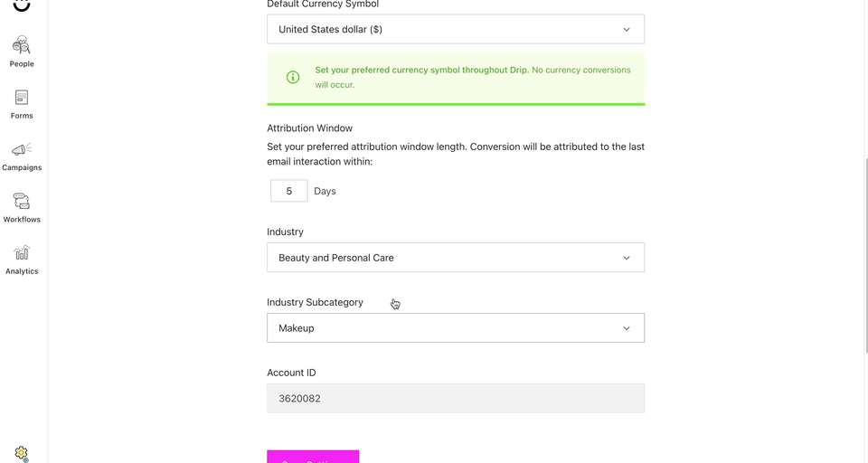Click the green currency conversion notice text
Screen dimensions: 868x463
coord(473,77)
